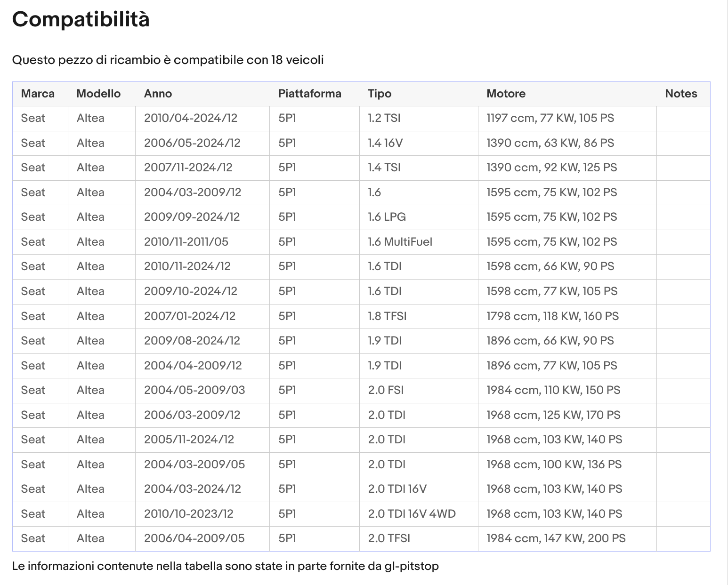Click the 1197 ccm, 77 KW engine cell
Image resolution: width=728 pixels, height=585 pixels.
click(550, 118)
